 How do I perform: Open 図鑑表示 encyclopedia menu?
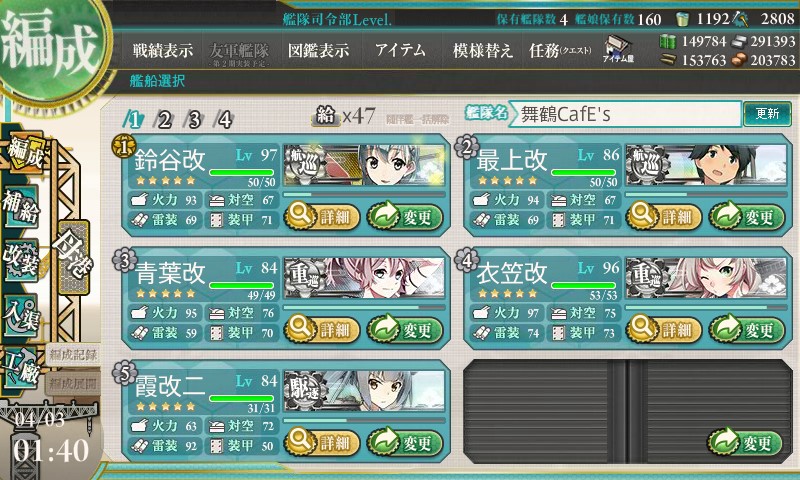pos(319,50)
